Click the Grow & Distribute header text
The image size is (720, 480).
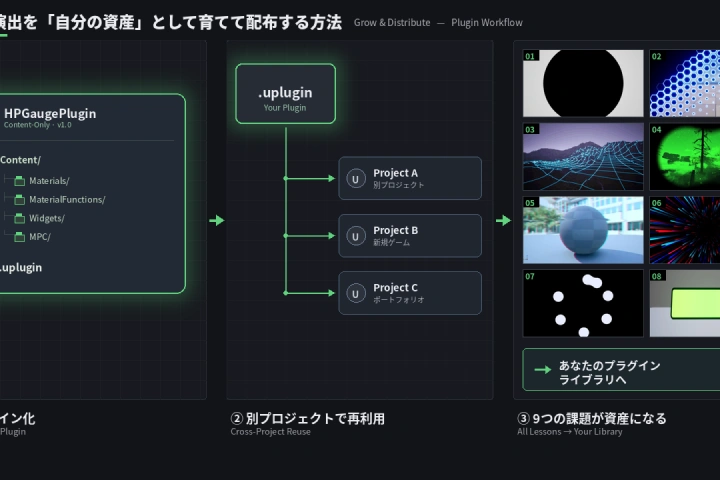[392, 23]
